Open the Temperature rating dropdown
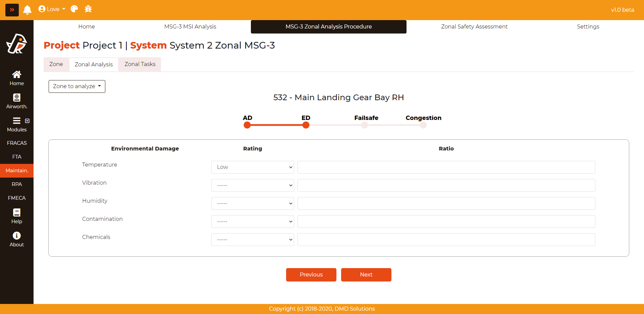644x314 pixels. tap(252, 167)
